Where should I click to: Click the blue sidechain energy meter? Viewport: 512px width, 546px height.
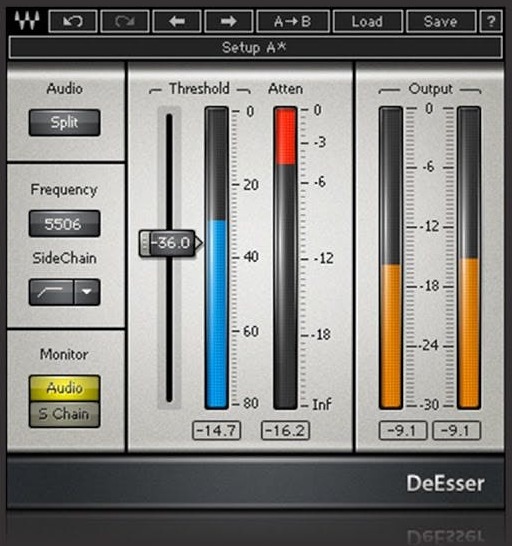(217, 258)
